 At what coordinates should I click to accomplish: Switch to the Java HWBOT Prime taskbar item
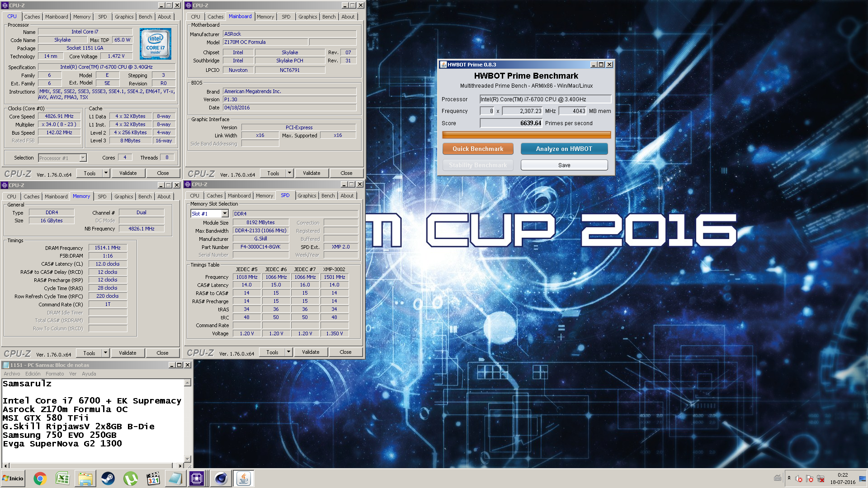[x=243, y=479]
